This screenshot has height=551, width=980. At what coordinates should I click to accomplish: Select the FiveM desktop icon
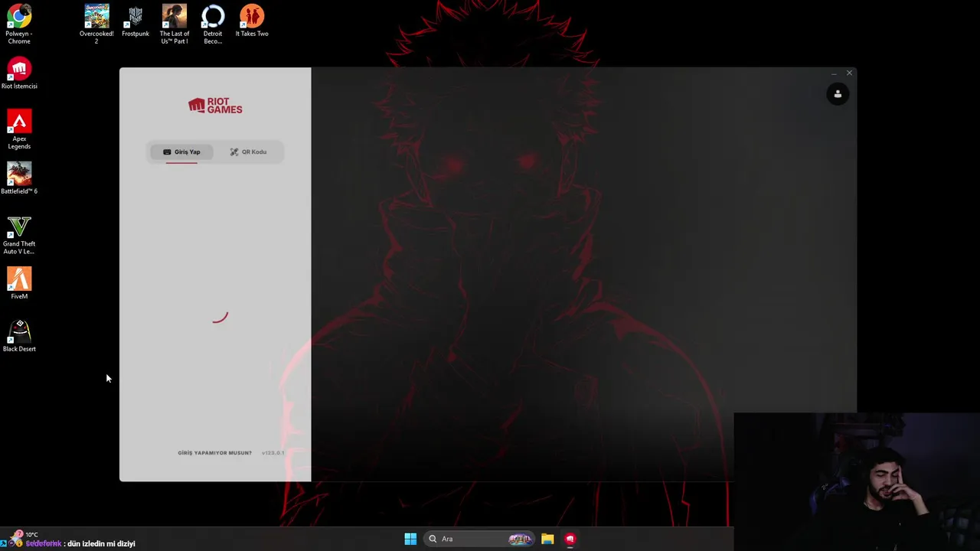point(19,282)
